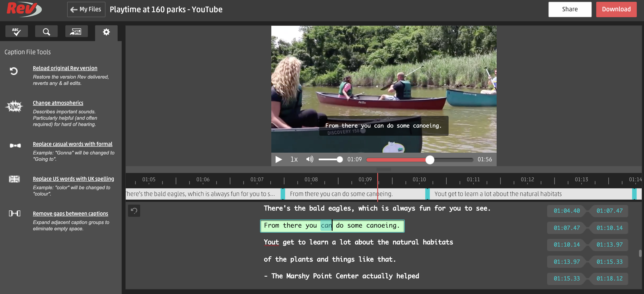The height and width of the screenshot is (294, 644).
Task: Open the caption search tool
Action: (x=46, y=31)
